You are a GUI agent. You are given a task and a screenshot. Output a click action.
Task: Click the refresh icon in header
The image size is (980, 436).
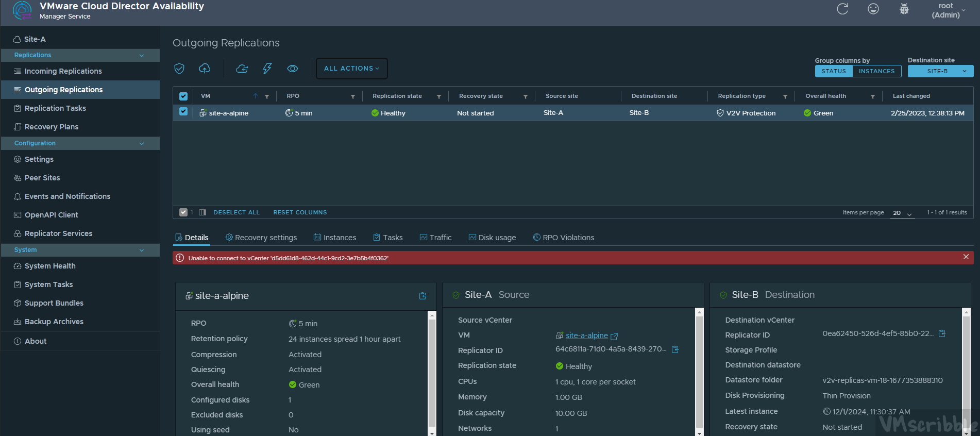pos(842,9)
